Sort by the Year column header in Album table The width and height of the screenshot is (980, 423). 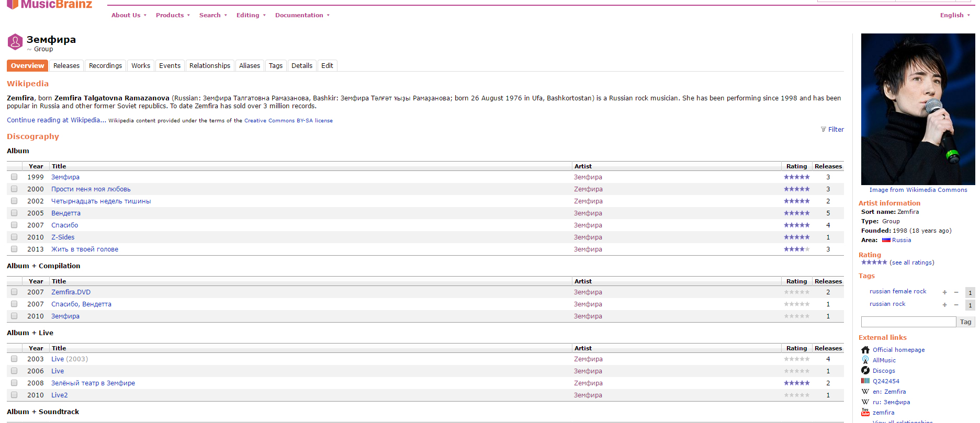tap(36, 166)
